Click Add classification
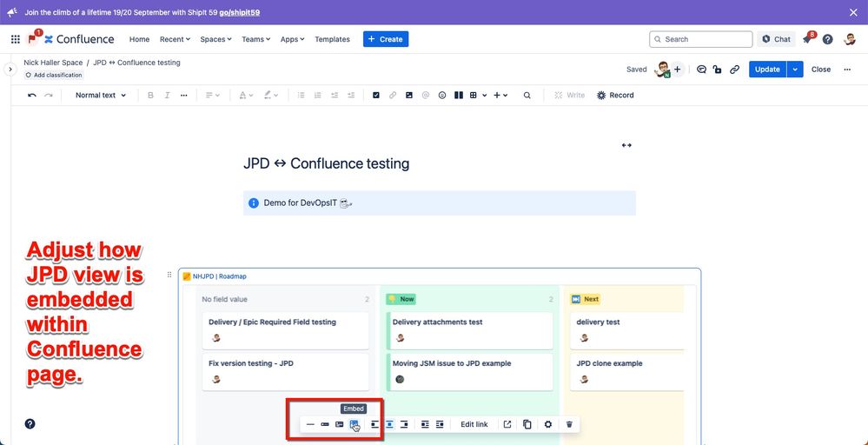The width and height of the screenshot is (868, 445). click(x=54, y=75)
